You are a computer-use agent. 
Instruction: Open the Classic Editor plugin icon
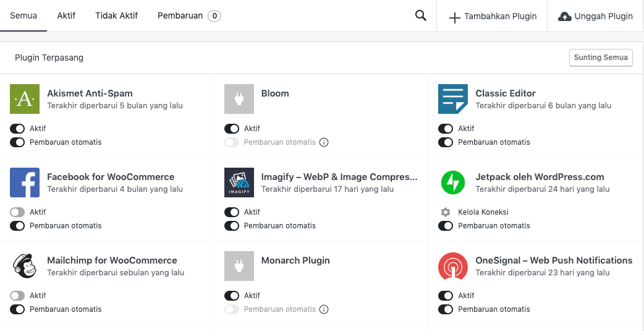click(x=453, y=99)
